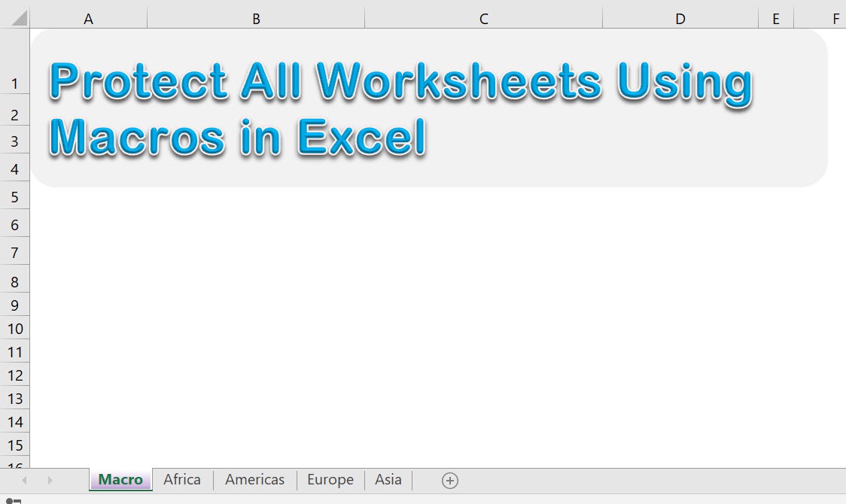Select row 12 header
Screen dimensions: 846x504
pos(14,375)
